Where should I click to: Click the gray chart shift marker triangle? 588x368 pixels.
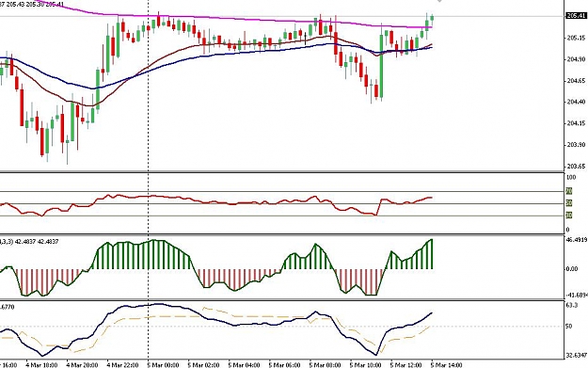pyautogui.click(x=439, y=1)
